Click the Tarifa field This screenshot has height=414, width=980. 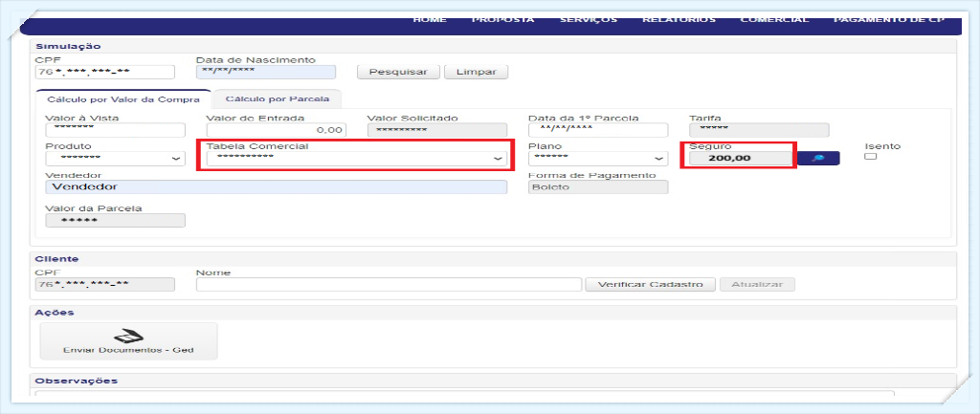click(x=759, y=130)
